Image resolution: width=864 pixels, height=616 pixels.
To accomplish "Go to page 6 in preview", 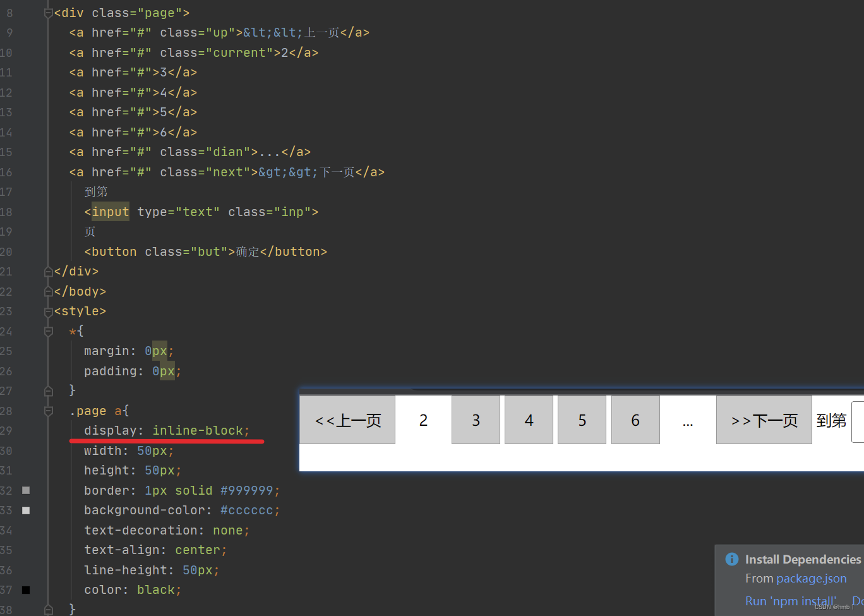I will pyautogui.click(x=635, y=420).
